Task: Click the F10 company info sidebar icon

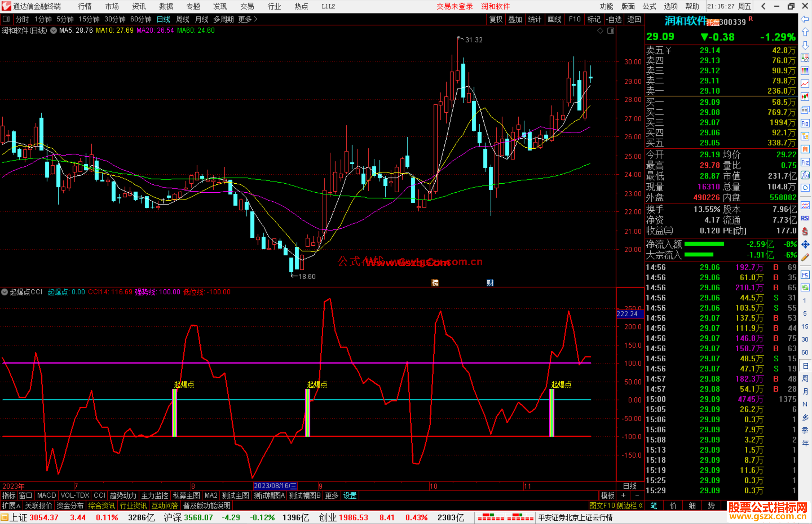Action: [x=805, y=123]
